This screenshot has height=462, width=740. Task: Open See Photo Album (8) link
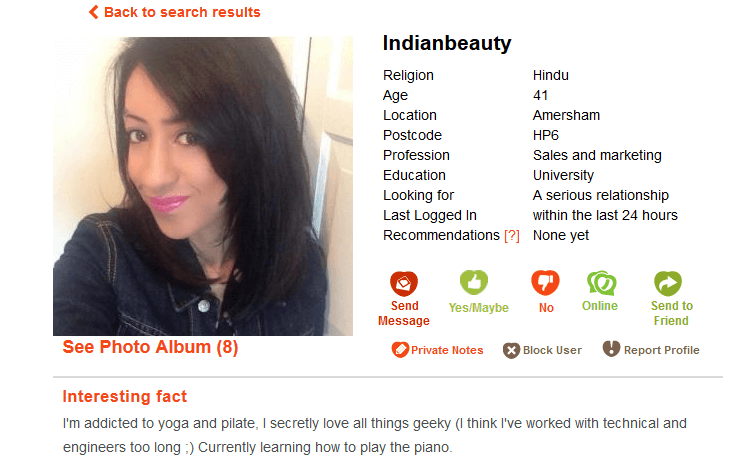(x=150, y=347)
